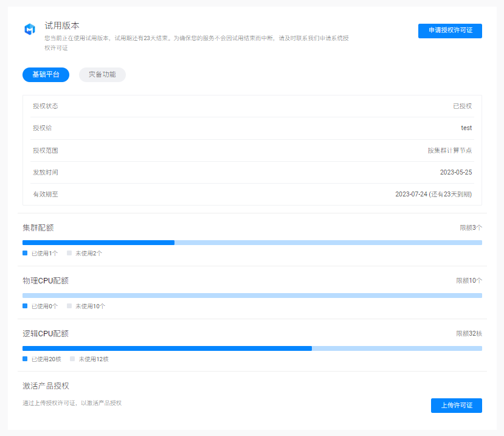Click the 上传许可证 button
Screen dimensions: 504x436
pos(456,405)
